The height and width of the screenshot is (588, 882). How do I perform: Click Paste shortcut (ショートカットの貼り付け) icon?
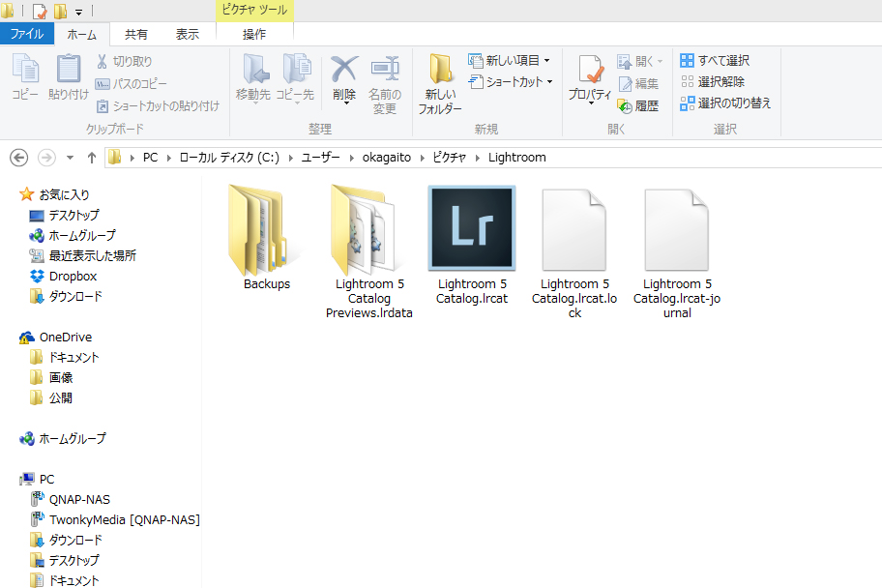point(102,105)
